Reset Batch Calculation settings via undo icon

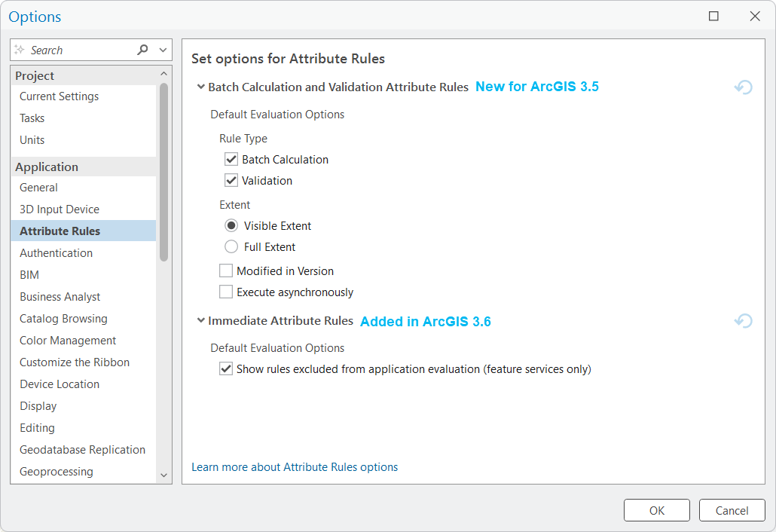[x=743, y=87]
